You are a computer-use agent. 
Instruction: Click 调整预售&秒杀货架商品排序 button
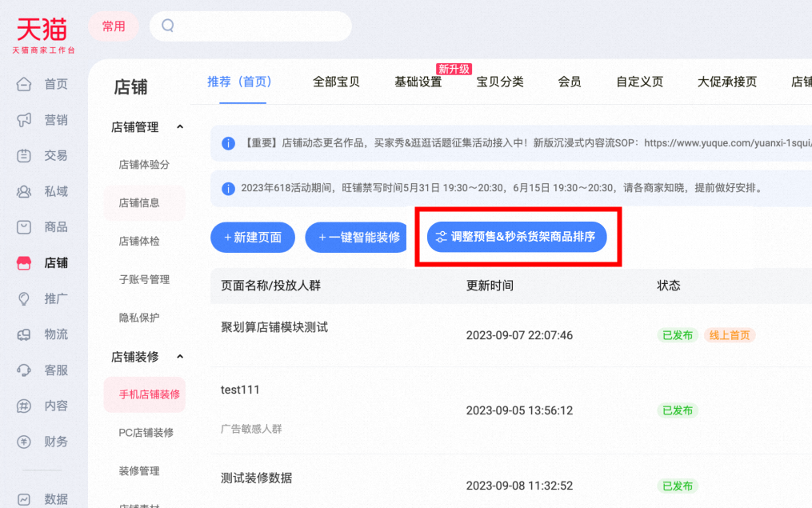coord(517,237)
